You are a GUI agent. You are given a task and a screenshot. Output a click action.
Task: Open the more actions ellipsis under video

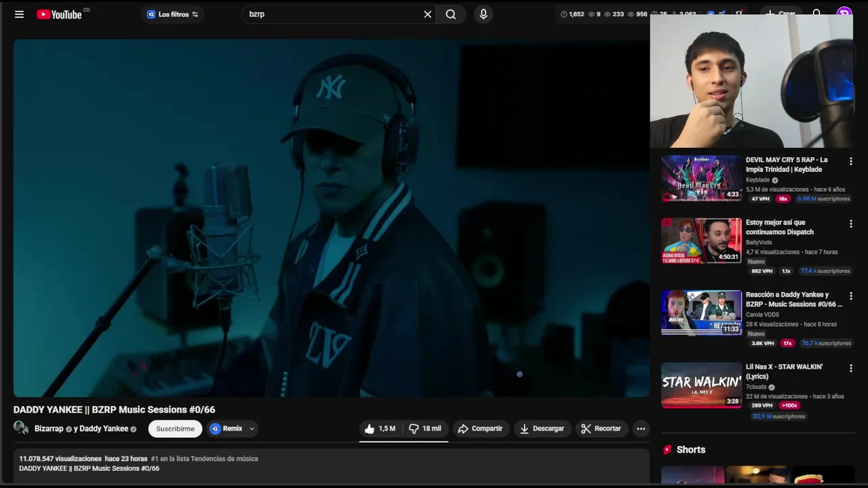[641, 428]
